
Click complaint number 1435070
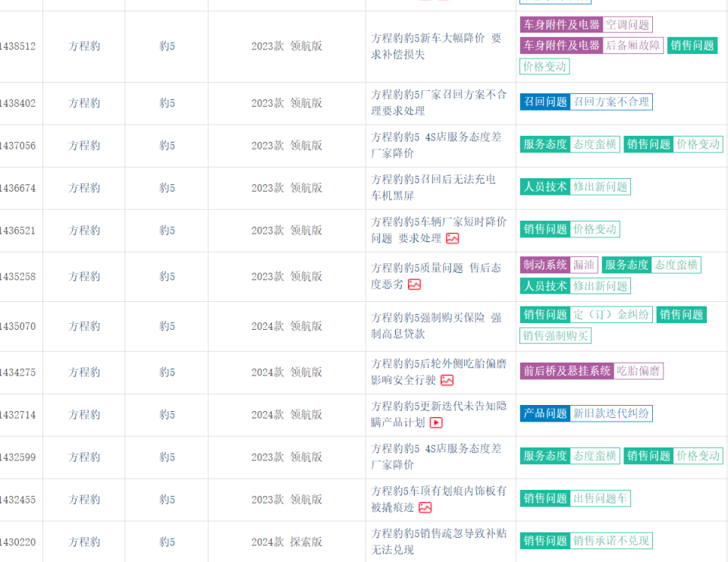(x=17, y=326)
